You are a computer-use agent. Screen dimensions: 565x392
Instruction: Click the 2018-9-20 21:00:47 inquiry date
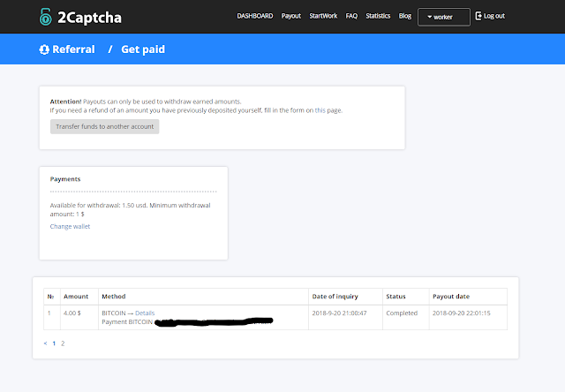(339, 313)
